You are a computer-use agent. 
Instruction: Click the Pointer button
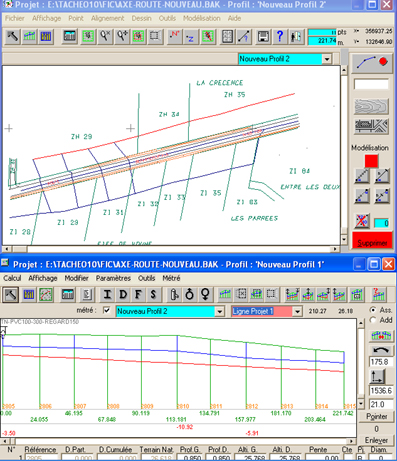click(x=377, y=417)
